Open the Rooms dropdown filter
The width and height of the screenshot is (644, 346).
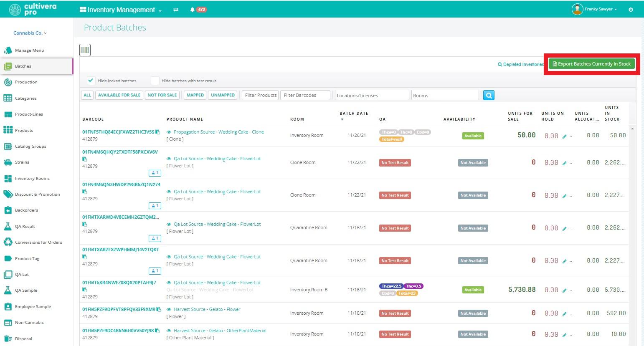(x=445, y=95)
